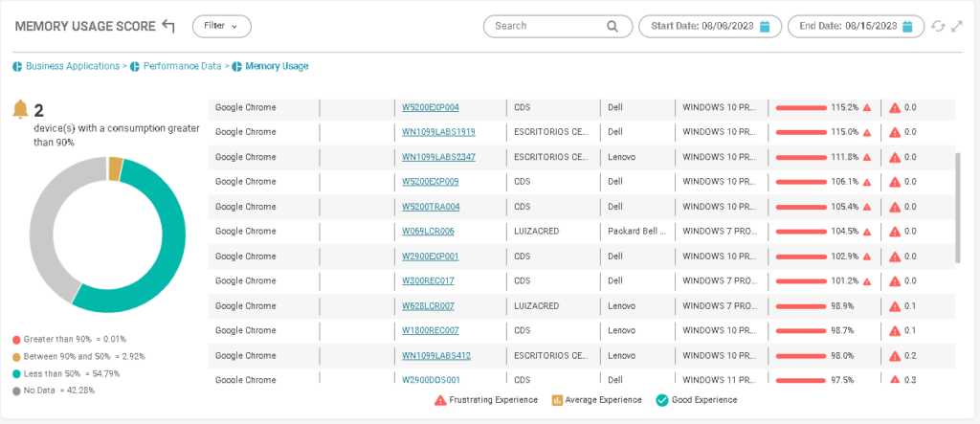The width and height of the screenshot is (980, 424).
Task: Open the device link W069LCR006
Action: [428, 232]
